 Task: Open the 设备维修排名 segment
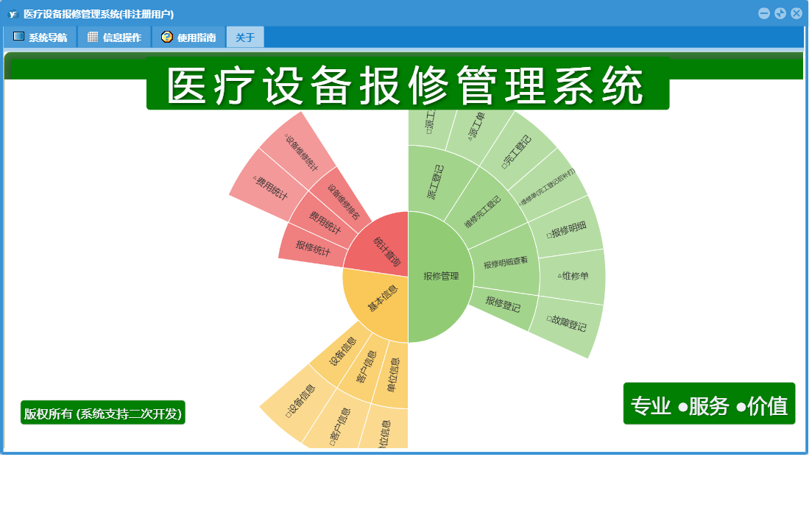(344, 202)
